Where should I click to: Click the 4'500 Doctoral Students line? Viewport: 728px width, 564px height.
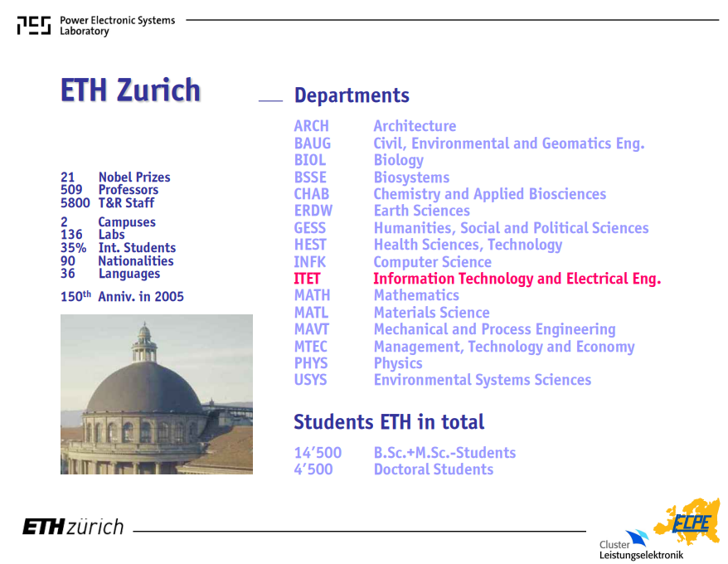[394, 469]
